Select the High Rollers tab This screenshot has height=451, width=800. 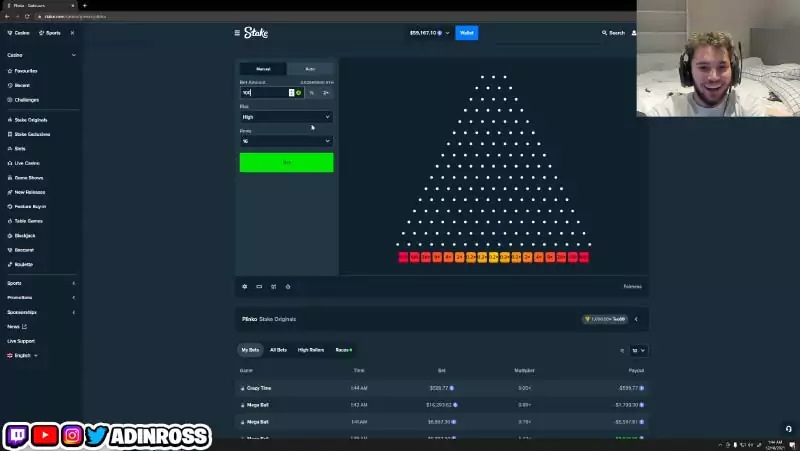pyautogui.click(x=311, y=350)
